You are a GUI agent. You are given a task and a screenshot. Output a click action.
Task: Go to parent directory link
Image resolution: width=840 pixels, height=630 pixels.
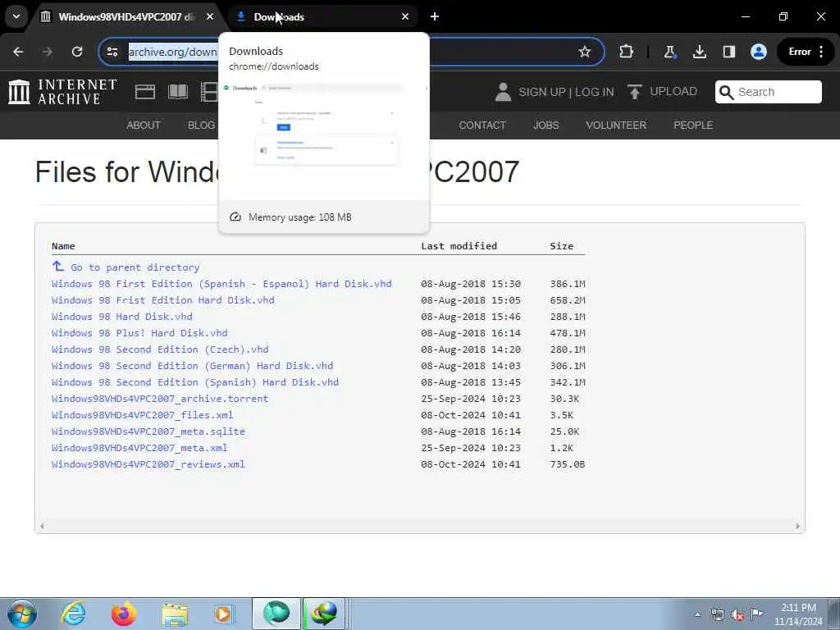126,267
